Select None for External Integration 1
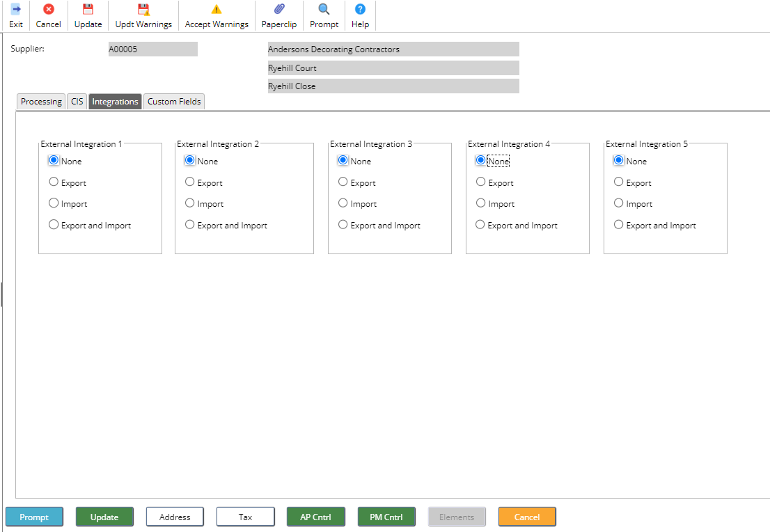 click(54, 160)
